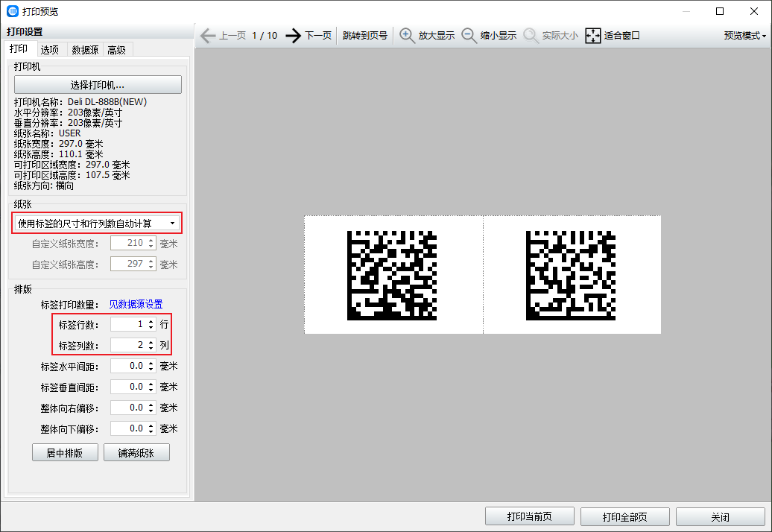Decrease 整体向下偏移 with down arrow
Viewport: 772px width, 532px height.
pyautogui.click(x=151, y=432)
